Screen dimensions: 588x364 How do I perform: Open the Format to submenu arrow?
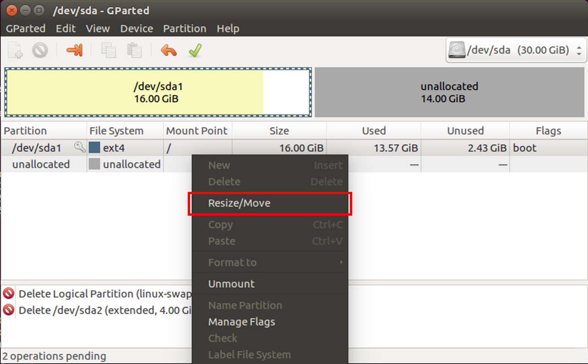341,262
